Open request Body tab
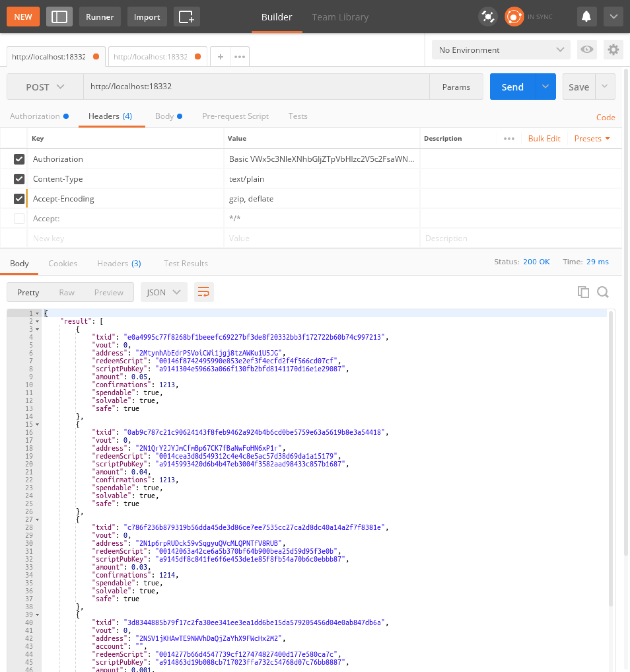The image size is (630, 672). 169,116
